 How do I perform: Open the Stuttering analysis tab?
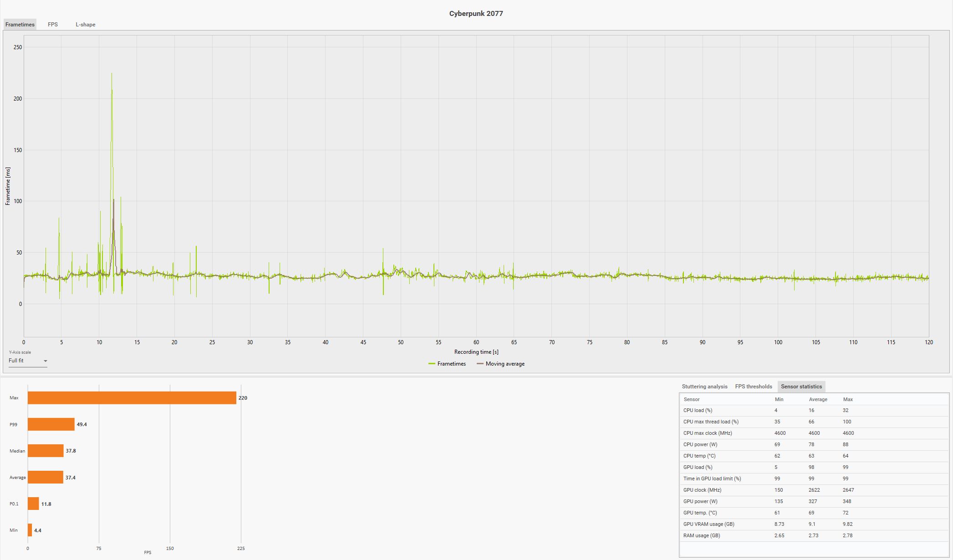[704, 387]
